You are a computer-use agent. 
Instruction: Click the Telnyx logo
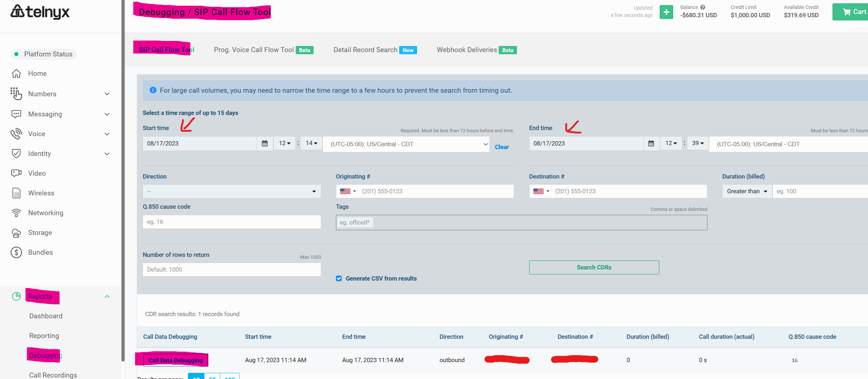(40, 12)
